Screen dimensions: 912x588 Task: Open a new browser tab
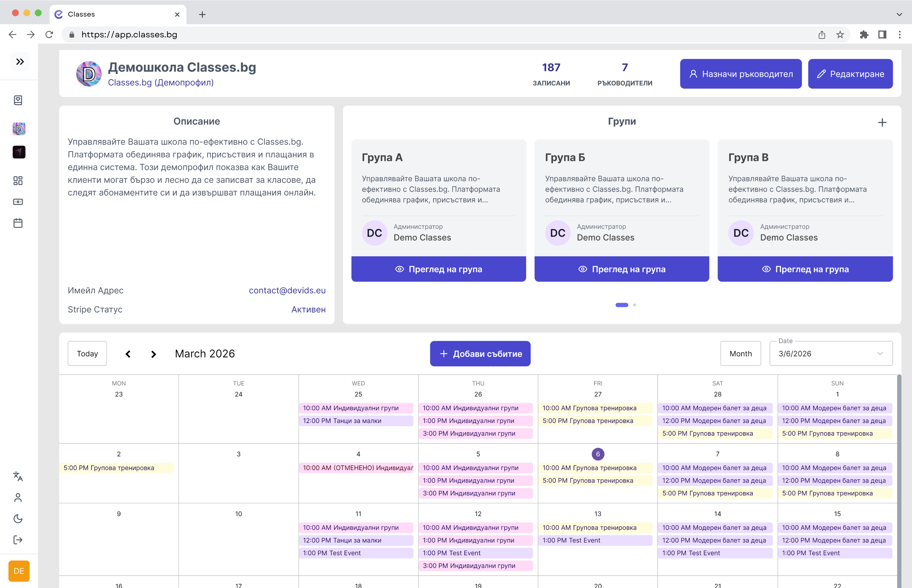[x=202, y=15]
